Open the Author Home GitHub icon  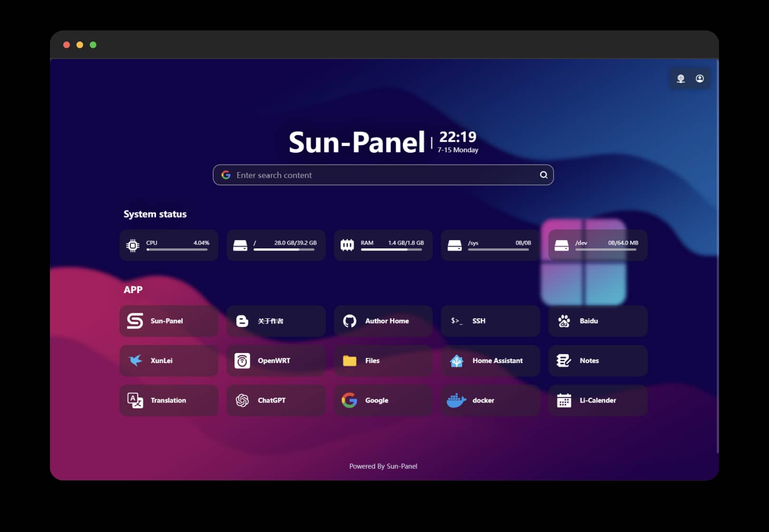350,321
